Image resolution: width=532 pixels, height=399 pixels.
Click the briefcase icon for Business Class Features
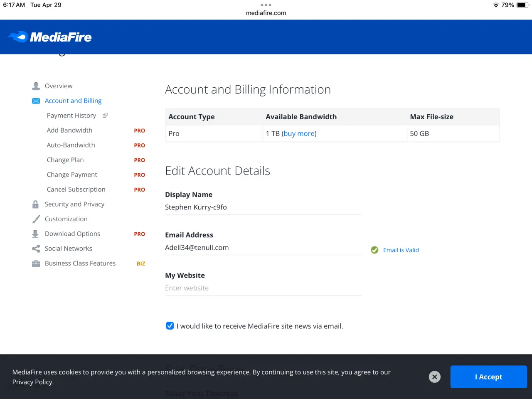click(36, 264)
